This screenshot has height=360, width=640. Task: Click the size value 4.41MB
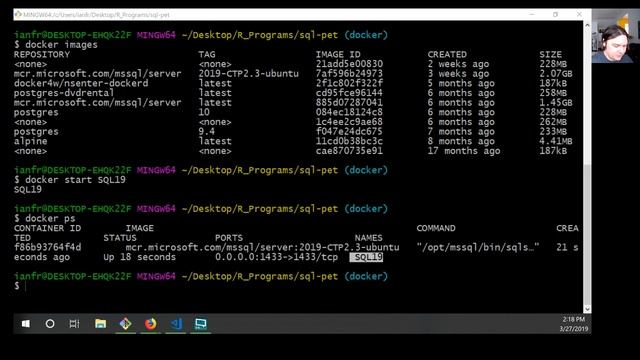pyautogui.click(x=556, y=141)
